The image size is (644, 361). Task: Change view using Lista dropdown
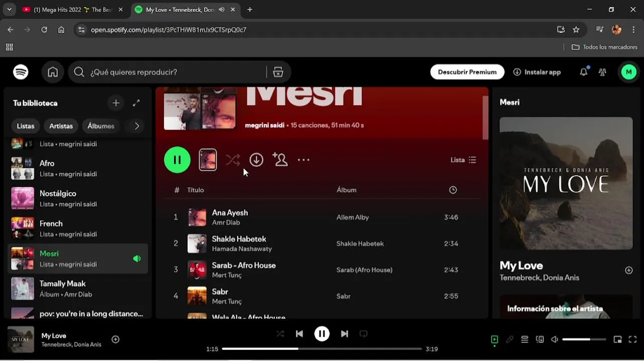463,160
